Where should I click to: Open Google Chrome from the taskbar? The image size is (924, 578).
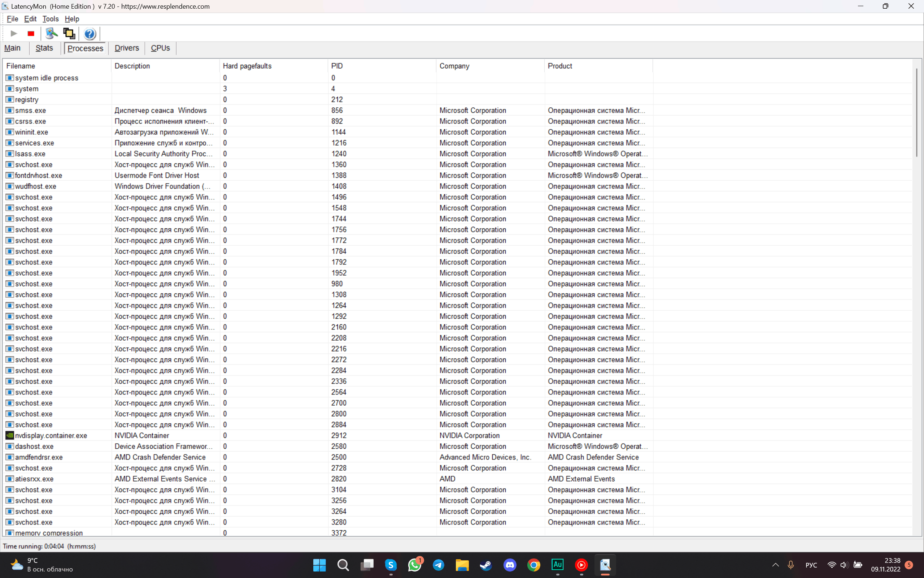[534, 565]
